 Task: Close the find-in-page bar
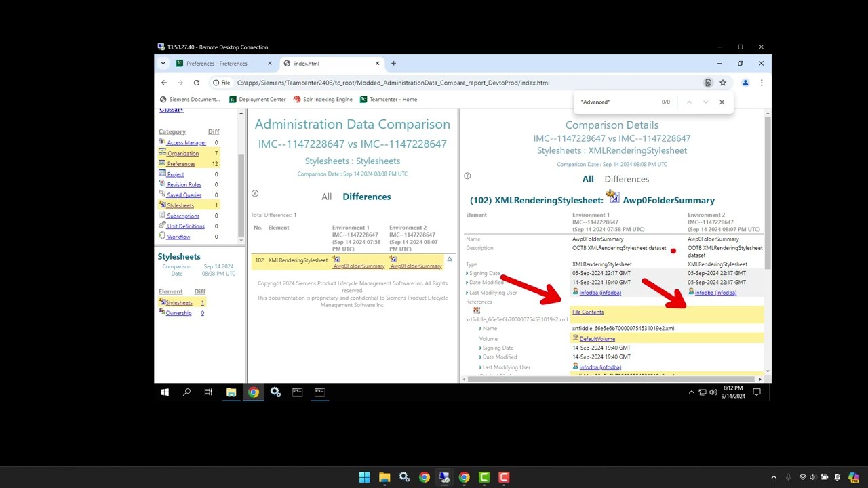point(722,102)
